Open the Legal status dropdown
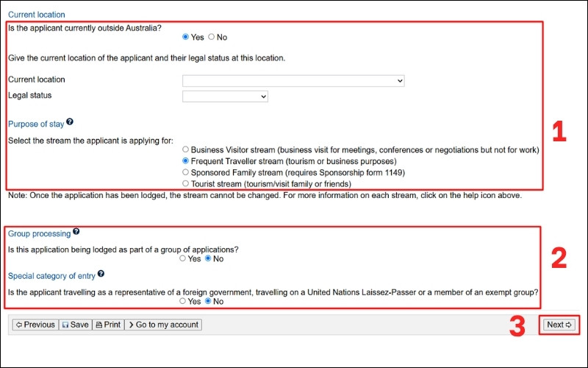This screenshot has height=368, width=588. pyautogui.click(x=225, y=96)
